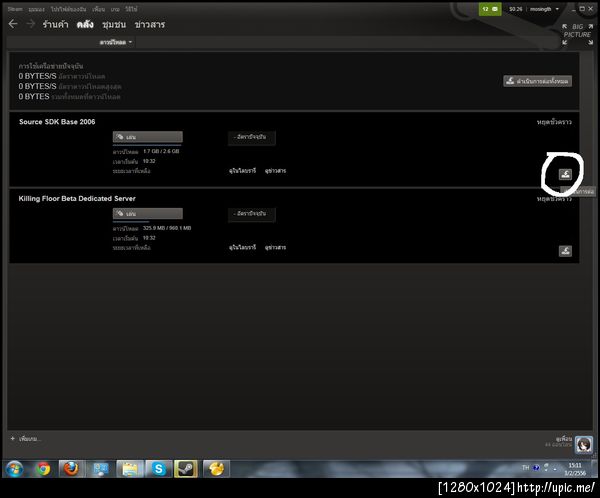Click the resume all downloads button
This screenshot has width=600, height=498.
click(x=537, y=81)
